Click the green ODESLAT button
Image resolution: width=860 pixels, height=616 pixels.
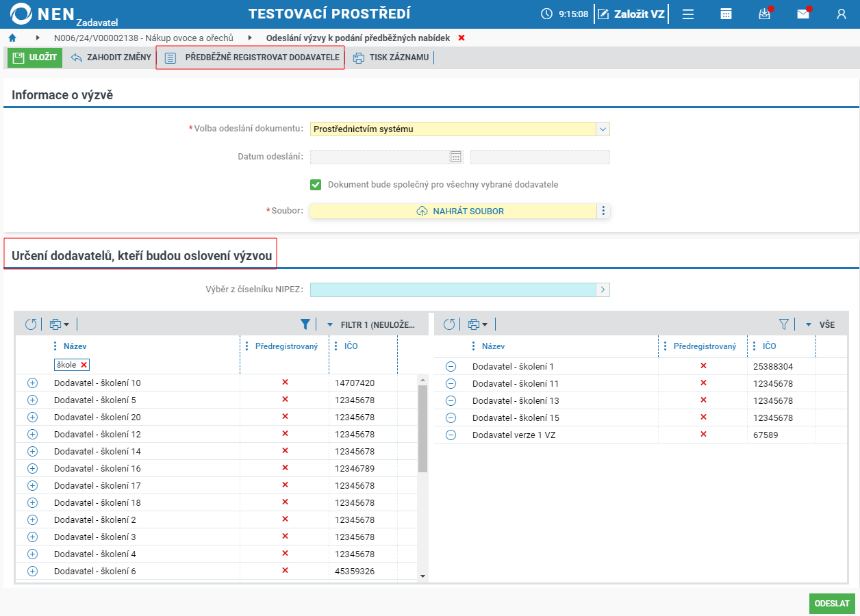832,604
